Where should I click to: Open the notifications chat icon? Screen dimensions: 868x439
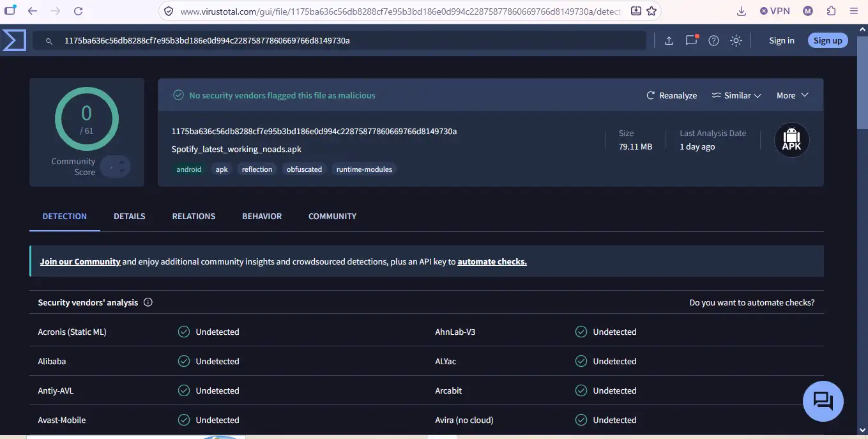pos(691,40)
